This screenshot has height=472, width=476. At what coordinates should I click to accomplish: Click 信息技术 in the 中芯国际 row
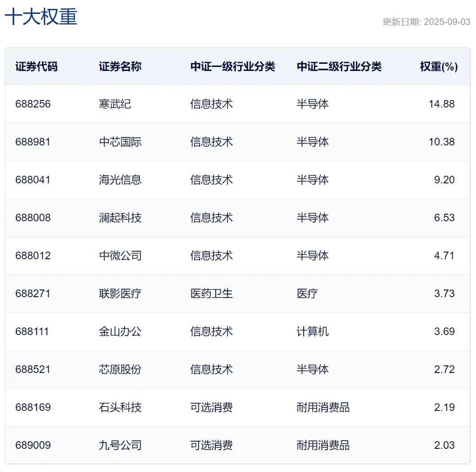tap(212, 142)
